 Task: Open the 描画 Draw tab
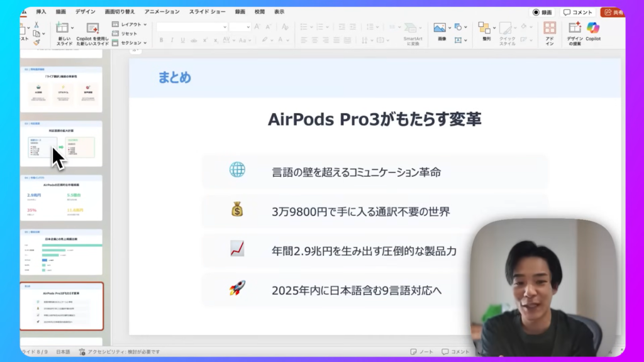point(61,12)
